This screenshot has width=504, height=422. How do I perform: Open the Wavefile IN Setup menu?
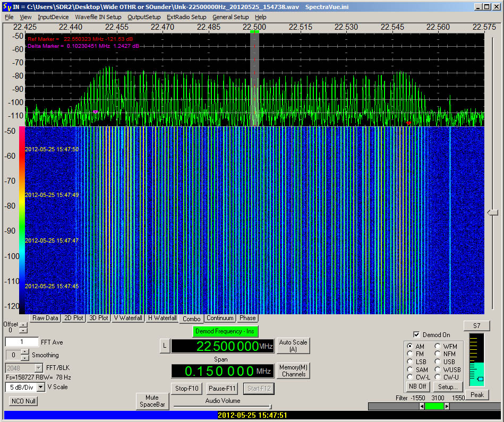tap(98, 17)
